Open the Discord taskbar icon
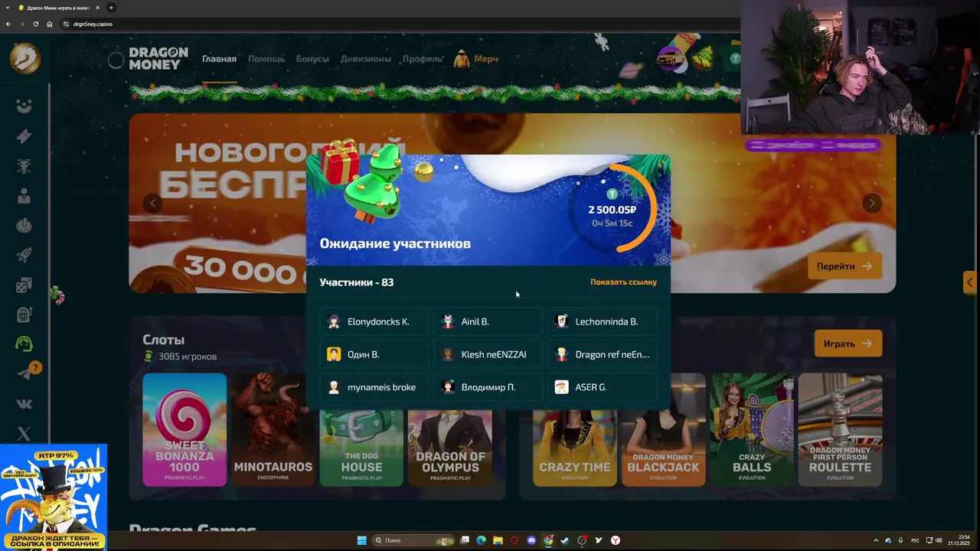Screen dimensions: 980x551 click(x=531, y=540)
